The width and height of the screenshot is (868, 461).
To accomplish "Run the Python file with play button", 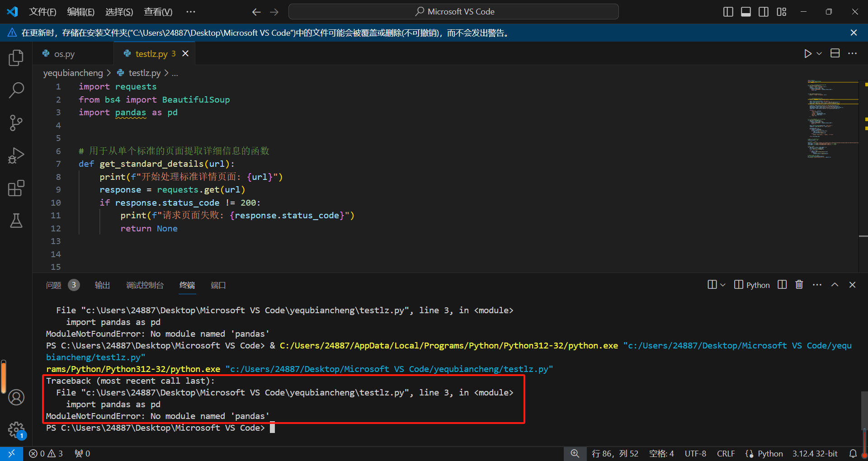I will pos(808,54).
